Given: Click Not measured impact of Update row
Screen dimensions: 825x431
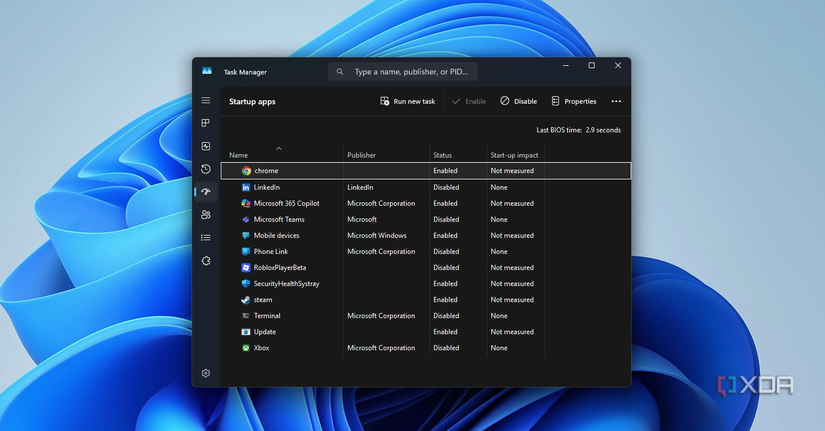Looking at the screenshot, I should click(x=512, y=332).
